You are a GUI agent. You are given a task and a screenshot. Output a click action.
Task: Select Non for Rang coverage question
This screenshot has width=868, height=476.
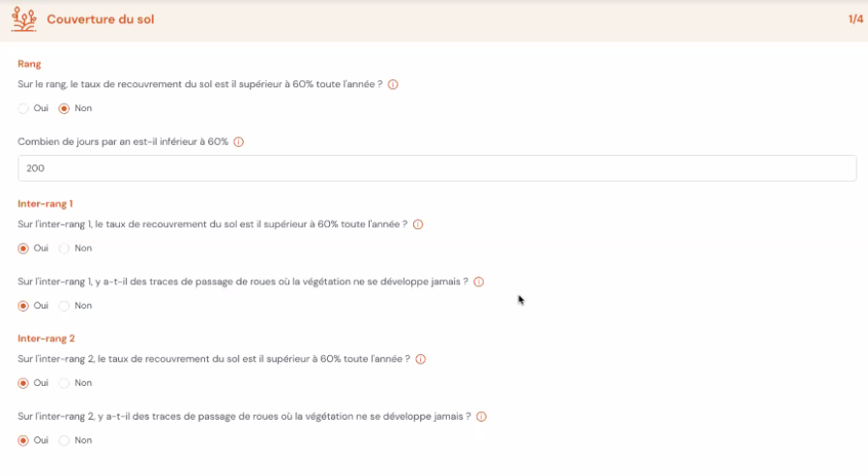click(x=64, y=108)
